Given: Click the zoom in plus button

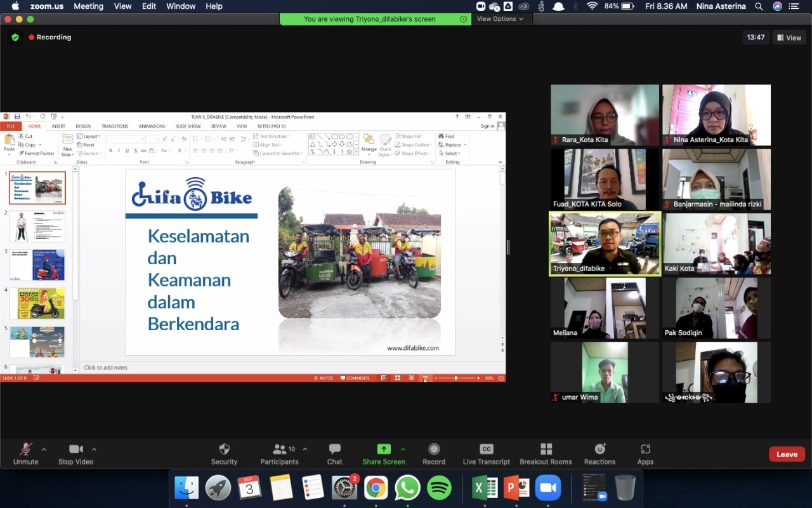Looking at the screenshot, I should pos(478,378).
